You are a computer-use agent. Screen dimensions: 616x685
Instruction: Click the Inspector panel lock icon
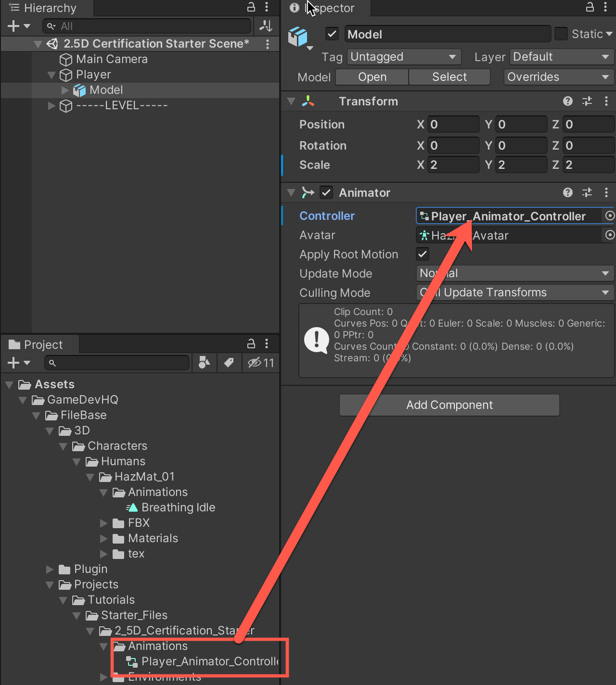pyautogui.click(x=590, y=7)
